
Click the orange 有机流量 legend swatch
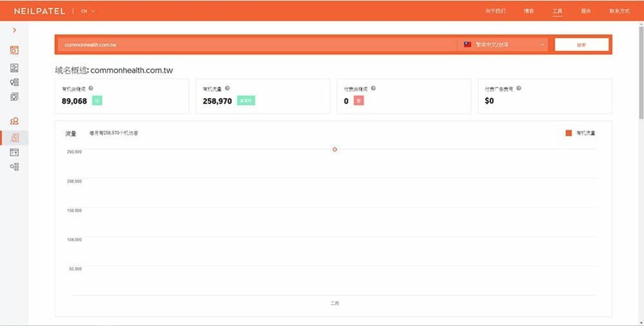coord(569,133)
